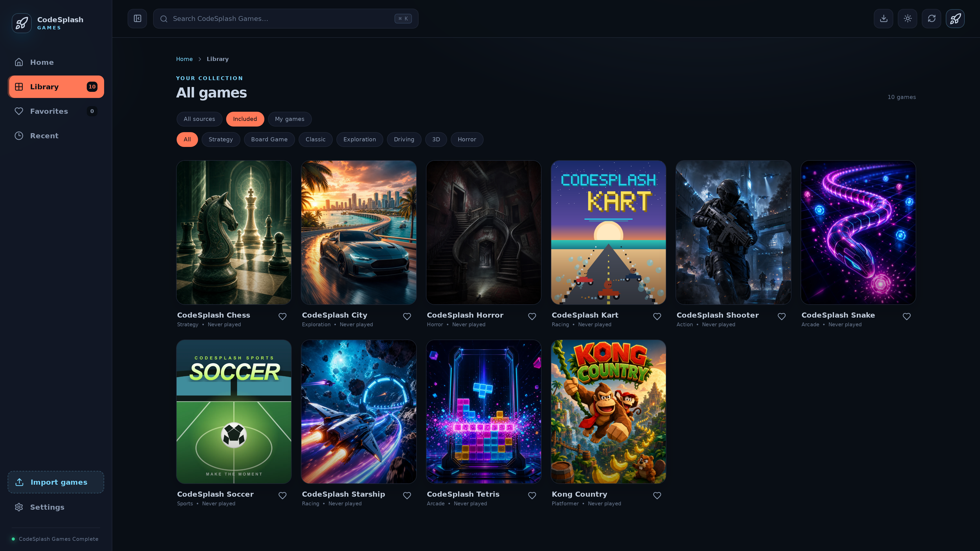The width and height of the screenshot is (980, 551).
Task: Open CodeSplash Kart cover thumbnail
Action: click(608, 232)
